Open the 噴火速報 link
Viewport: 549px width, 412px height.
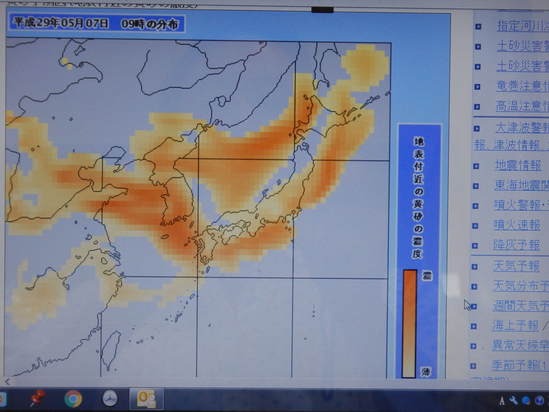pos(517,225)
